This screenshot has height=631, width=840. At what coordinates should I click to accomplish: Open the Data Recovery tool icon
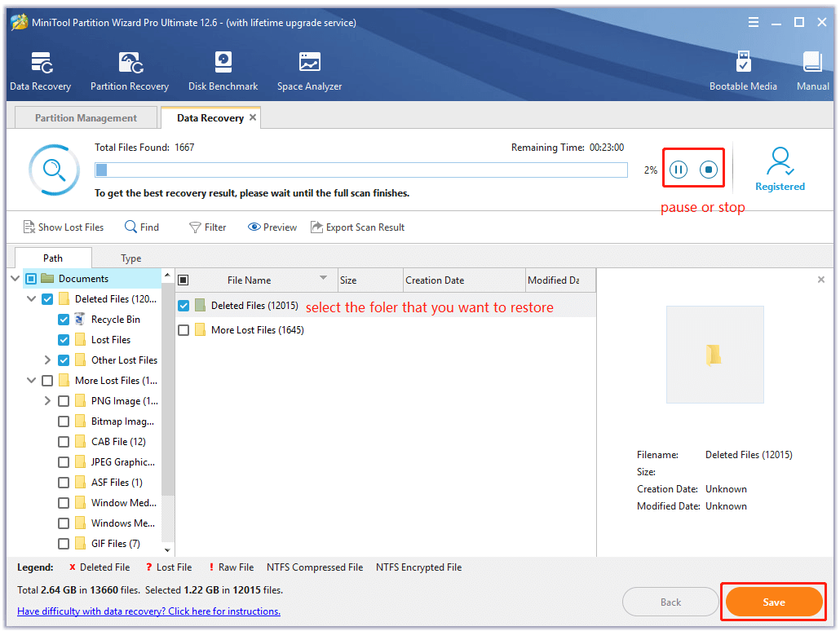pyautogui.click(x=40, y=64)
